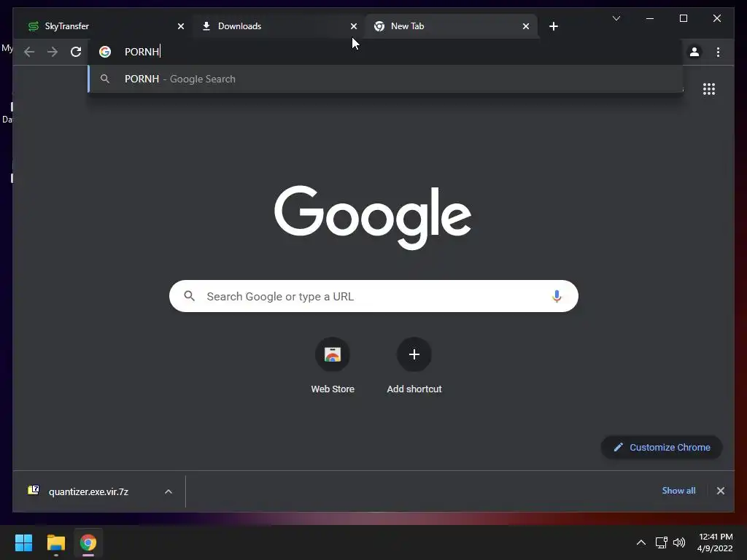
Task: Open network status tray icon
Action: point(661,542)
